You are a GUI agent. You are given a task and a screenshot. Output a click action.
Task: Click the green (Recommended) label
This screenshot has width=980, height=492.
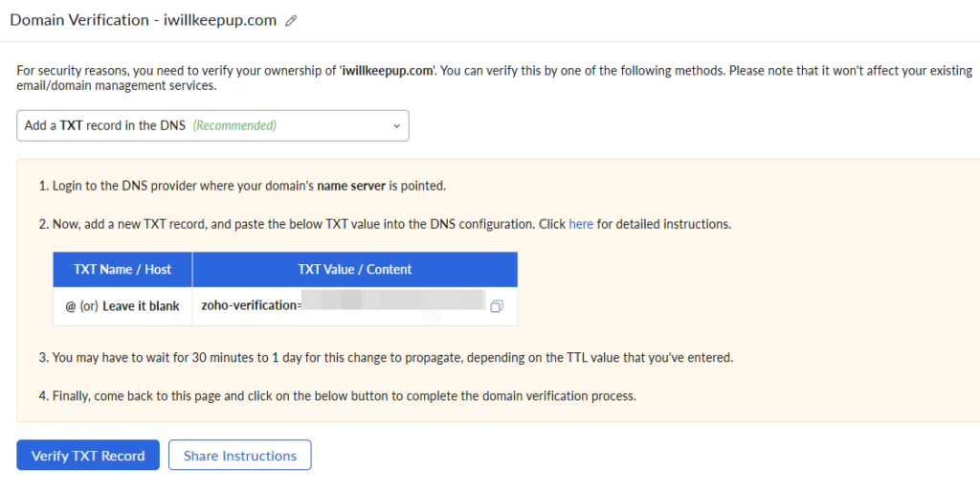pyautogui.click(x=234, y=125)
